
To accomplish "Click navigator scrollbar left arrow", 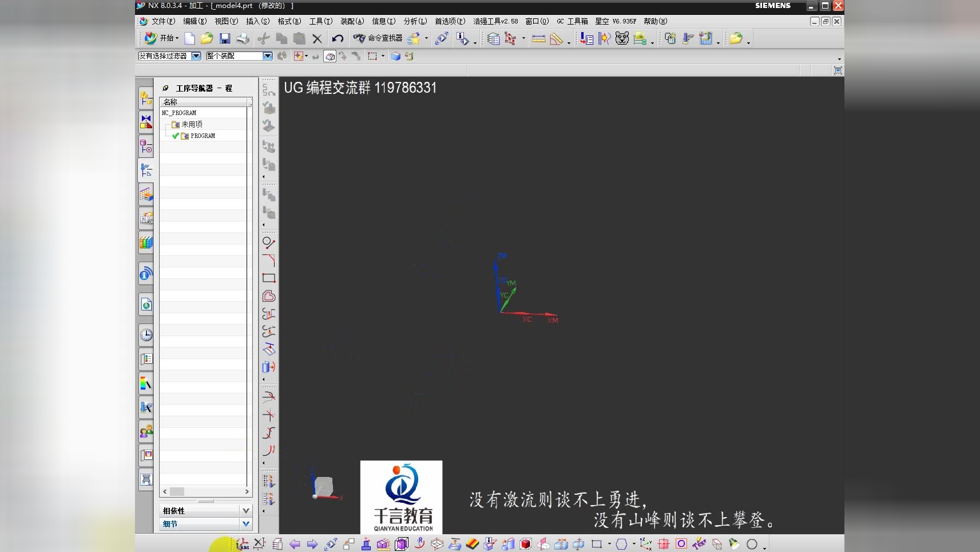I will click(165, 492).
